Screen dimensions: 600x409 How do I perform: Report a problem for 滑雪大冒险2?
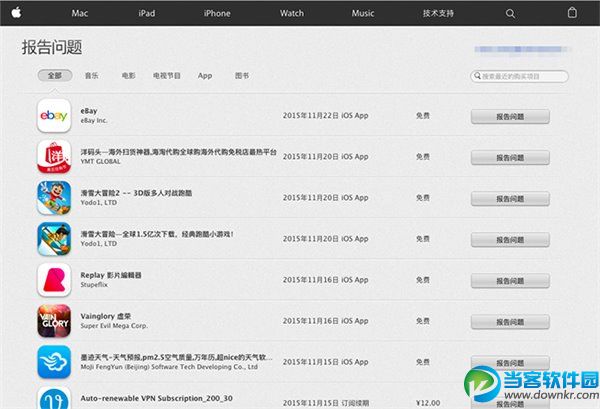510,199
